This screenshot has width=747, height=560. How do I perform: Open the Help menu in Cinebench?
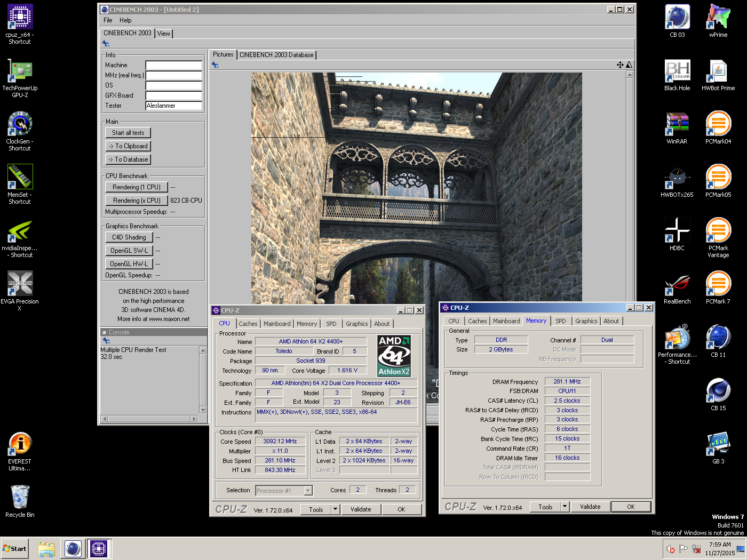click(x=125, y=20)
